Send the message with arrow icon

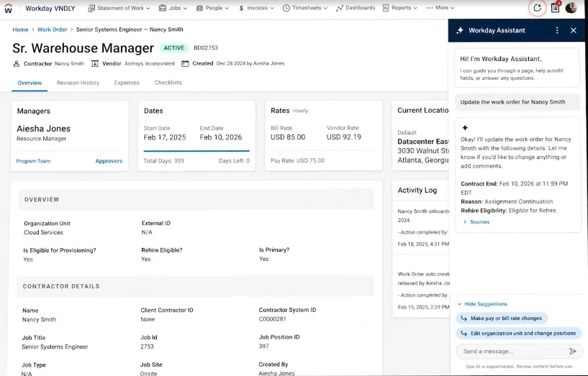(573, 352)
